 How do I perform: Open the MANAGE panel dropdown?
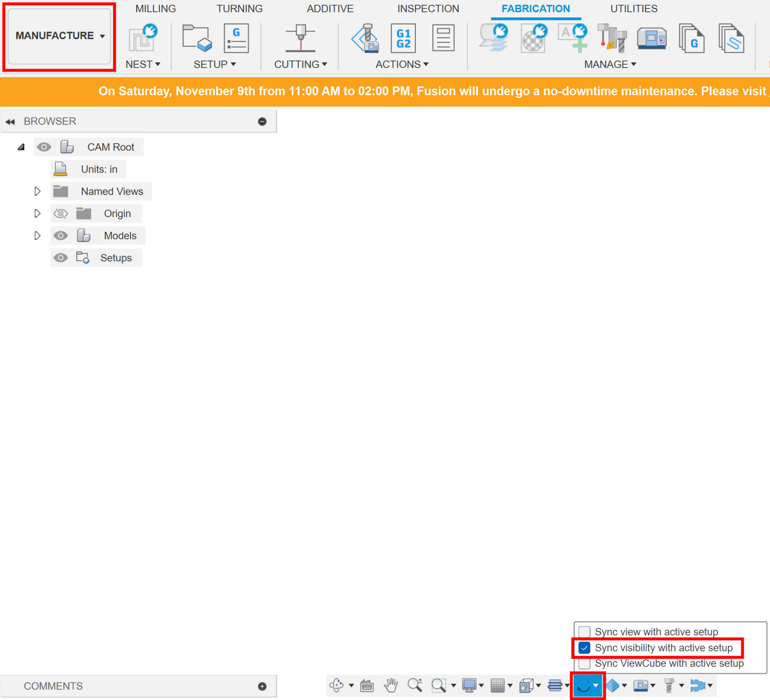point(610,64)
